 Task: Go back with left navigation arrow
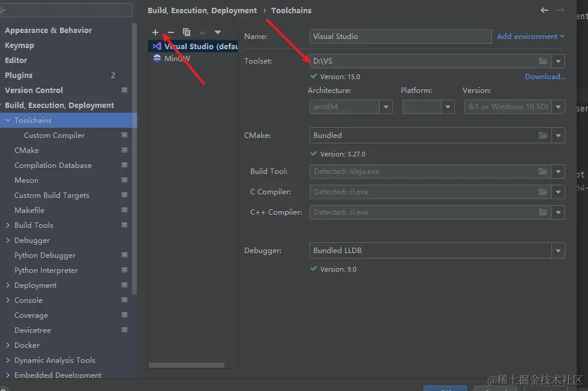pos(545,11)
